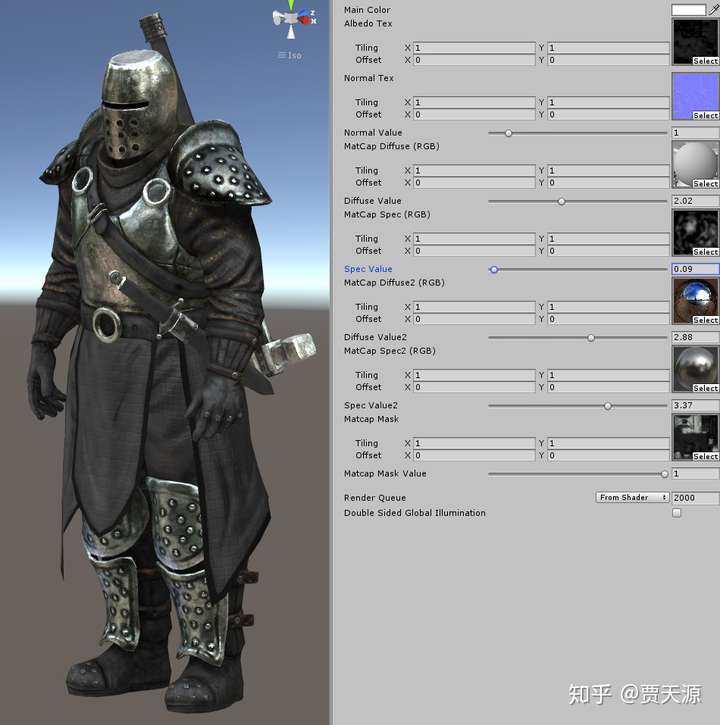
Task: Click the Normal Value number field
Action: tap(695, 133)
